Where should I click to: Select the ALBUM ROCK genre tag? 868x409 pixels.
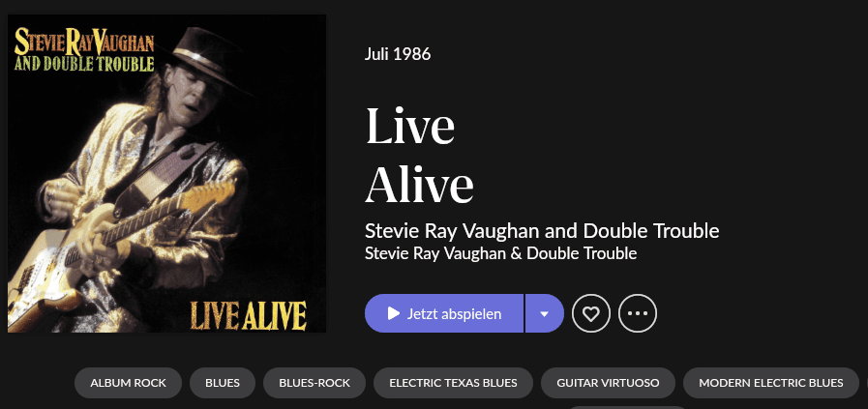(128, 383)
